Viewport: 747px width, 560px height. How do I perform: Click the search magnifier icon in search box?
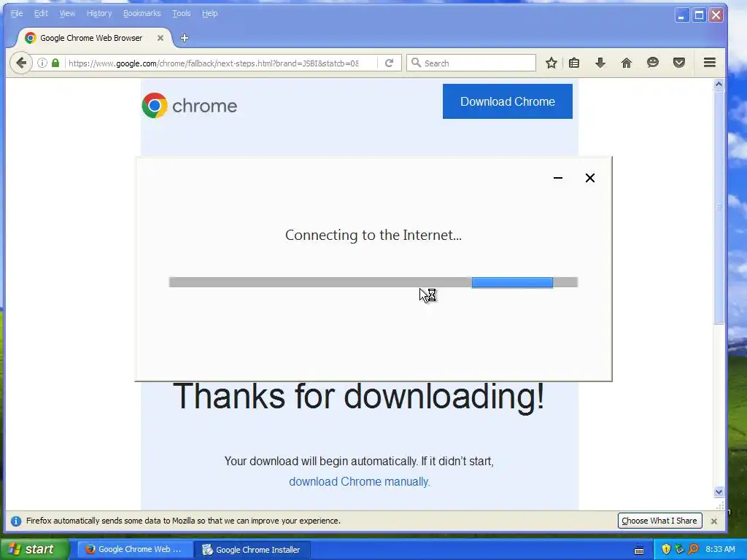pos(416,63)
